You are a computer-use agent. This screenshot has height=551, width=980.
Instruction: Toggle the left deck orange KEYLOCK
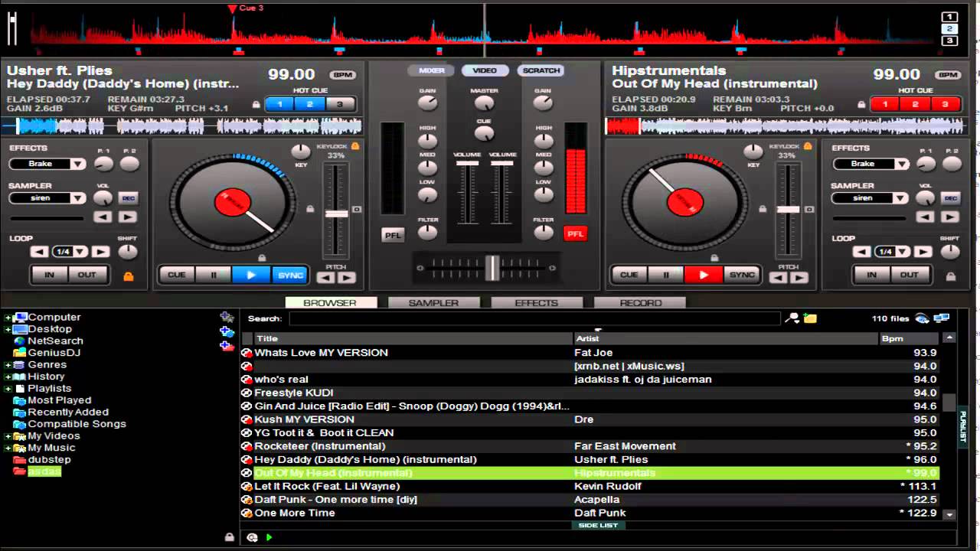(355, 145)
